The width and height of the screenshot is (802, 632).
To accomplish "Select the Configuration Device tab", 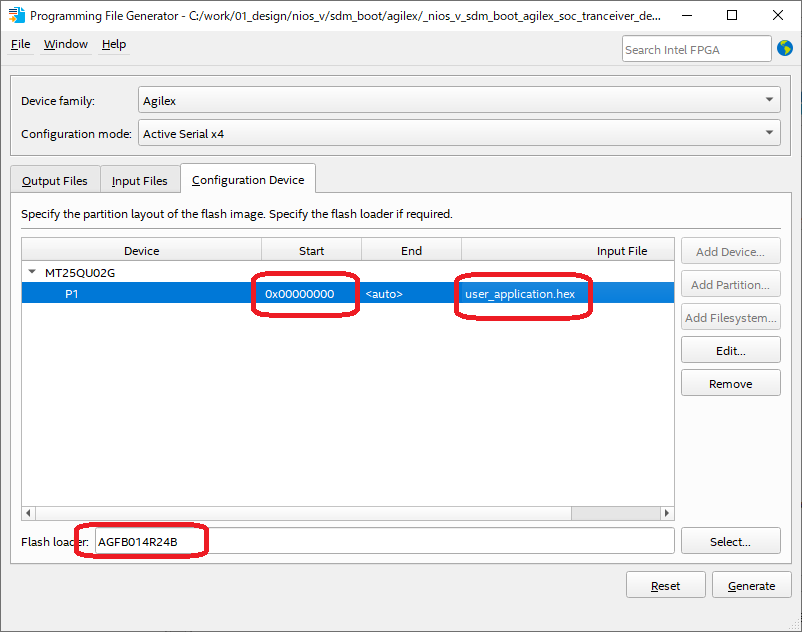I will point(248,179).
